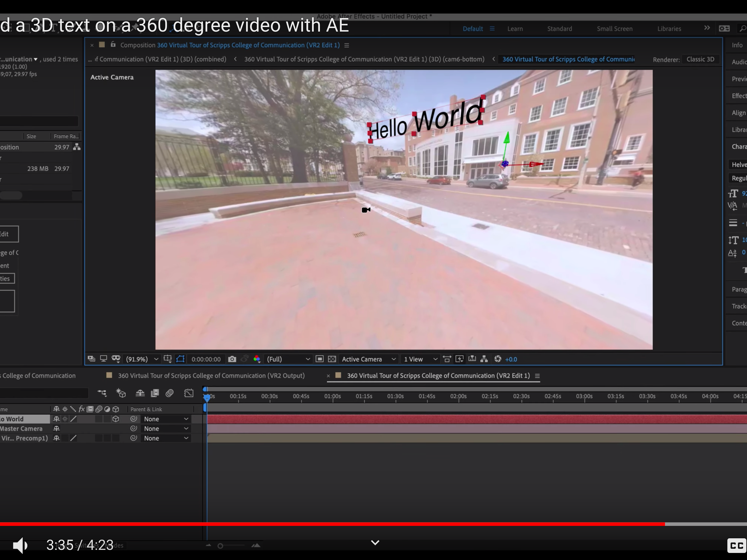Open Composition Mini-Flowchart in timeline
The width and height of the screenshot is (747, 560).
pos(102,393)
